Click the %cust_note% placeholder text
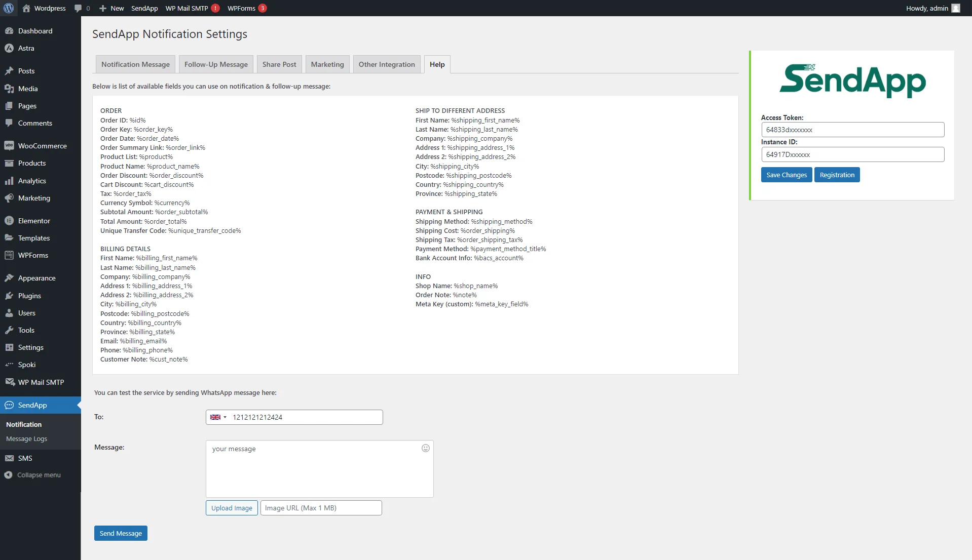The image size is (972, 560). [x=168, y=359]
